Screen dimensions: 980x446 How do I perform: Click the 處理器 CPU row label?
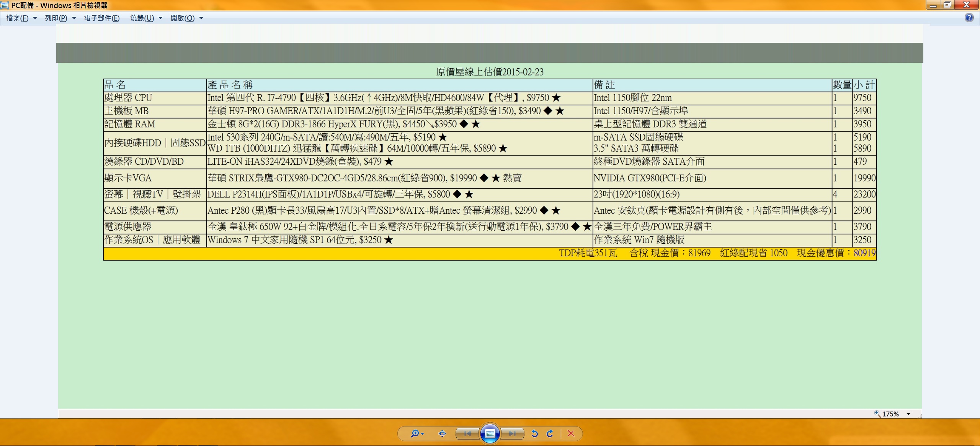128,98
